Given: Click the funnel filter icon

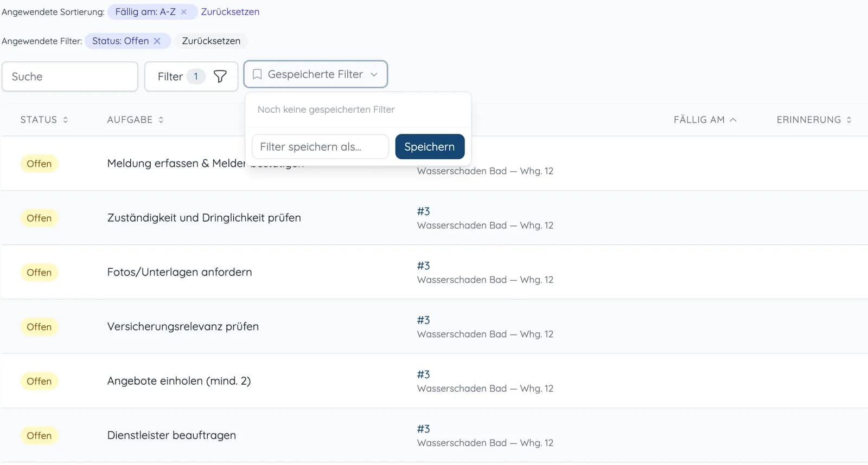Looking at the screenshot, I should tap(220, 76).
